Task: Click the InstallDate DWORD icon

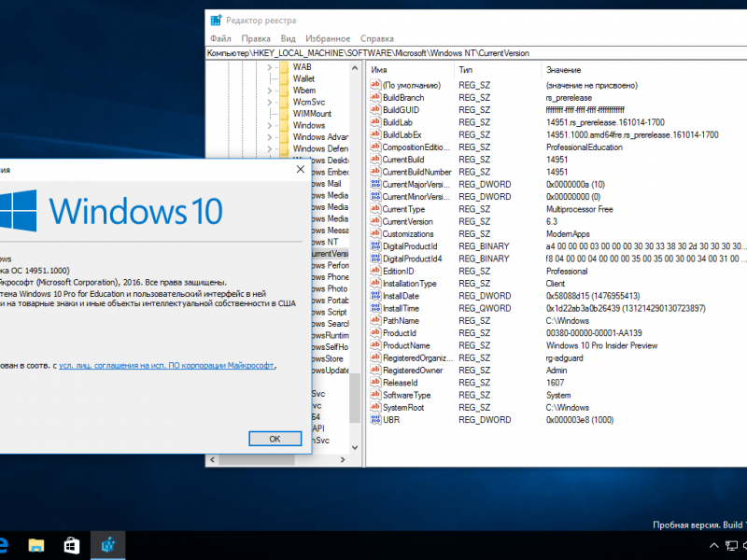Action: coord(375,295)
